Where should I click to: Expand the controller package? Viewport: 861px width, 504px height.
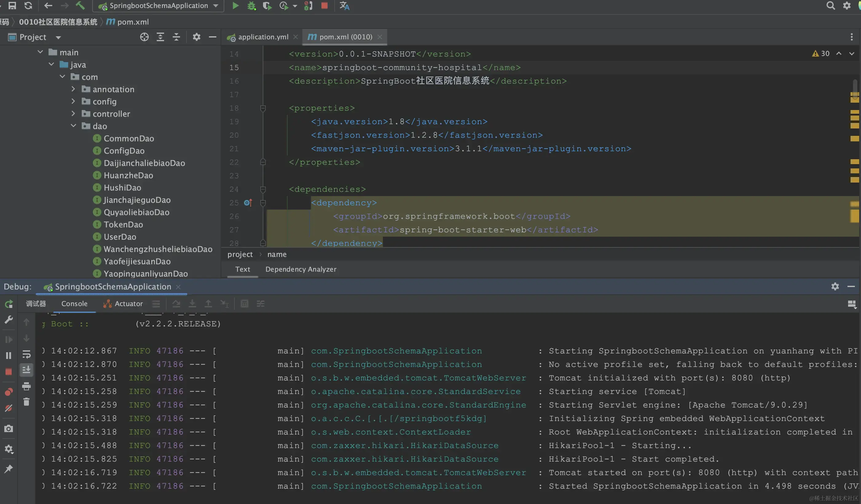coord(73,113)
